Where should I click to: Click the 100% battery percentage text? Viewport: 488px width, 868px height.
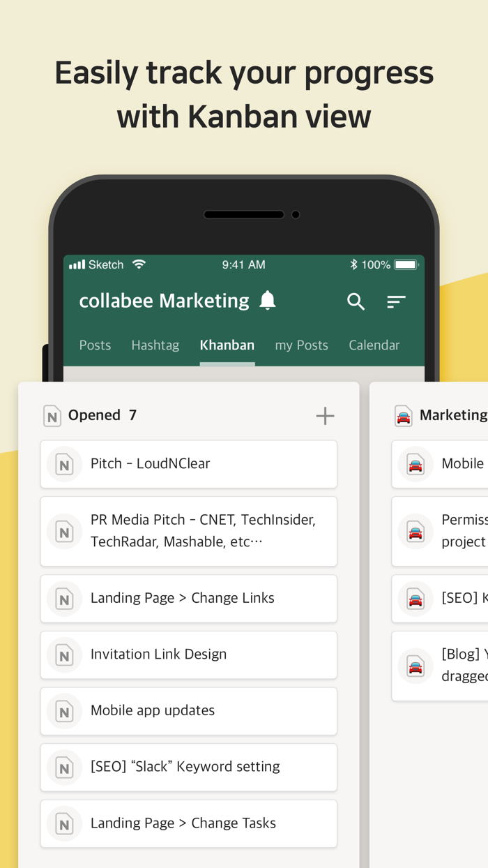pos(376,264)
